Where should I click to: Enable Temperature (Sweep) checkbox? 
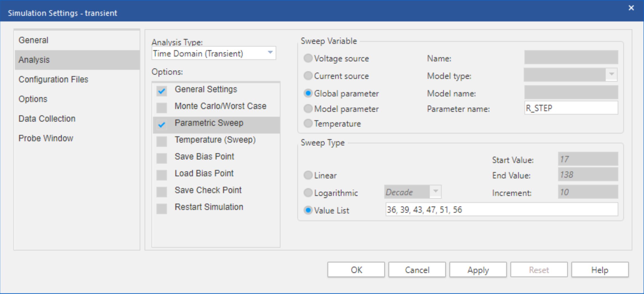click(x=162, y=141)
